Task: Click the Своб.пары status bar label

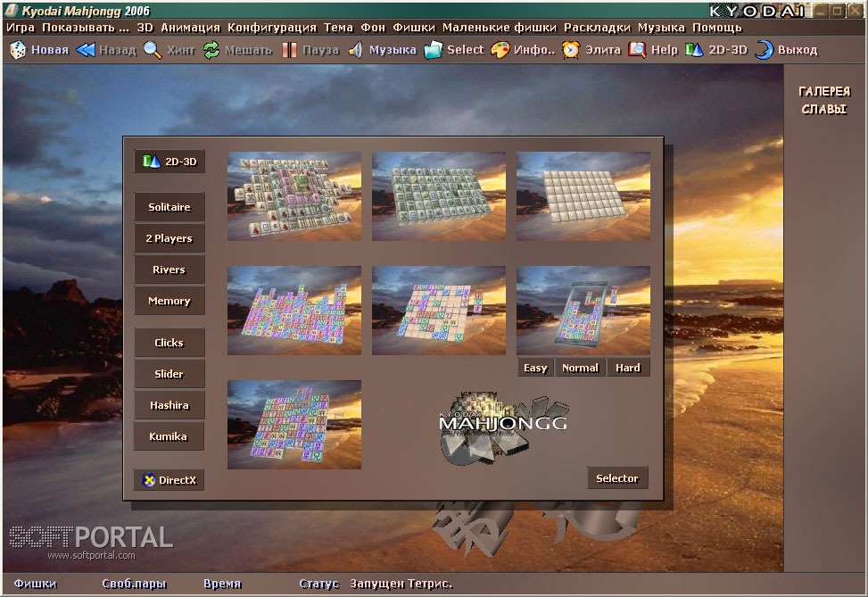Action: tap(134, 584)
